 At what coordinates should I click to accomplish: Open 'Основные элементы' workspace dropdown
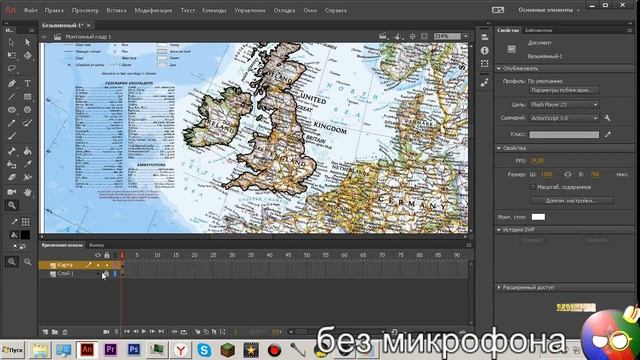tap(549, 10)
